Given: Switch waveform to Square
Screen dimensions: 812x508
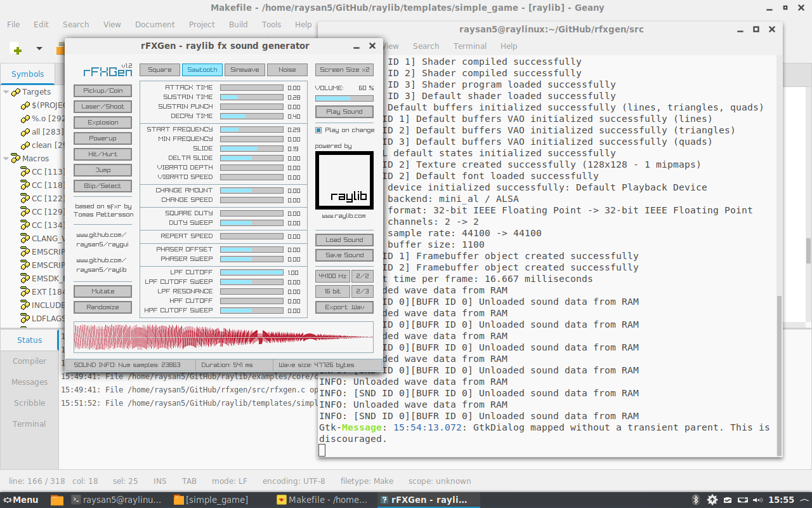Looking at the screenshot, I should pyautogui.click(x=159, y=69).
